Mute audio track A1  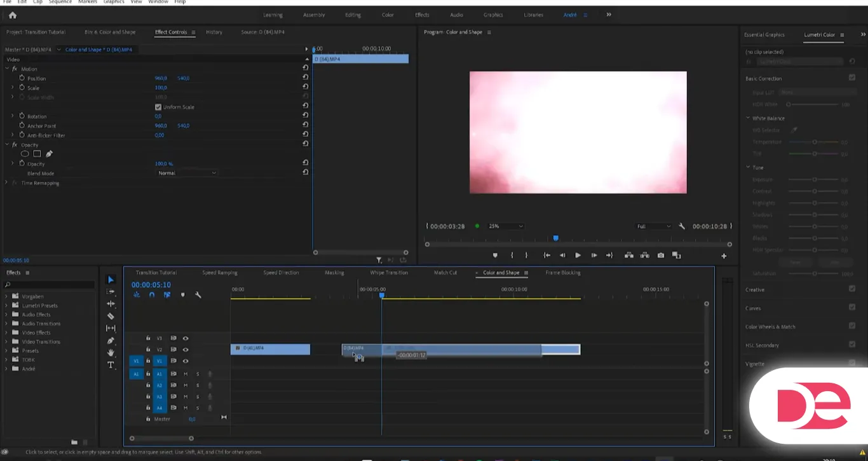click(x=186, y=375)
